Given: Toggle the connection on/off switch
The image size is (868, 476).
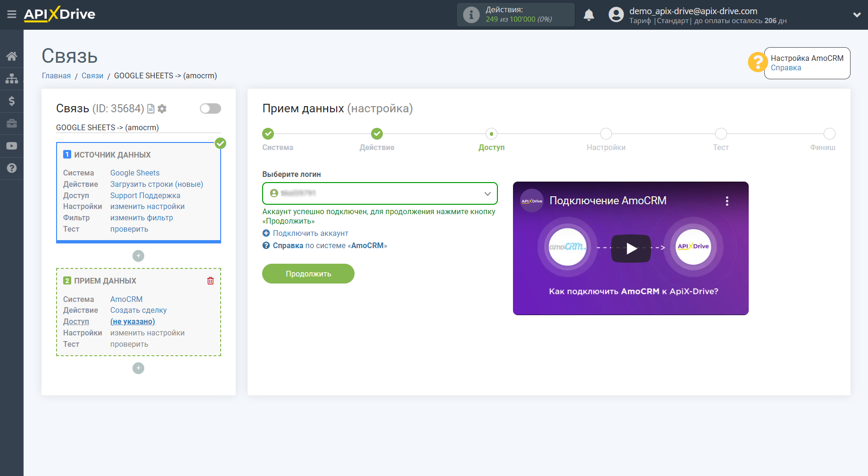Looking at the screenshot, I should [210, 109].
